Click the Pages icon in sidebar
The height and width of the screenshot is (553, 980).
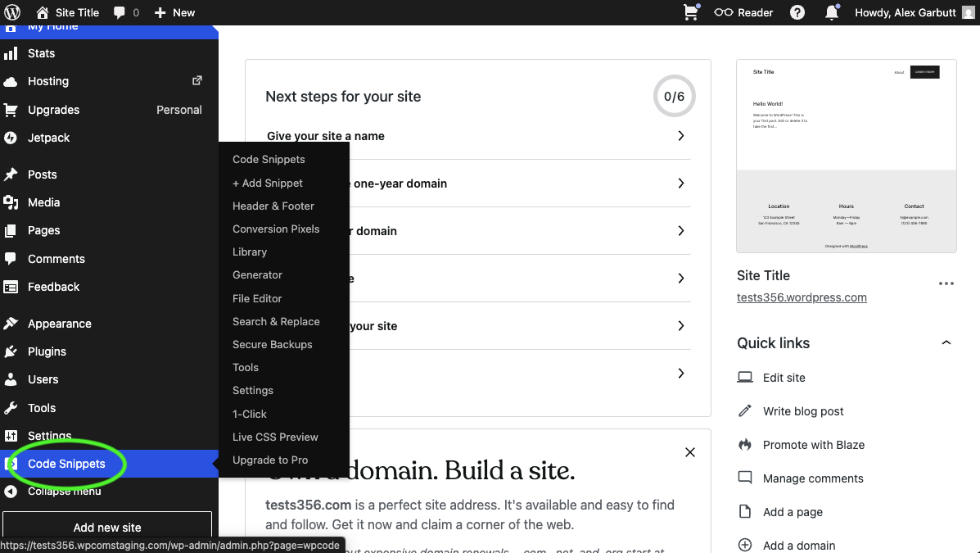click(x=11, y=230)
